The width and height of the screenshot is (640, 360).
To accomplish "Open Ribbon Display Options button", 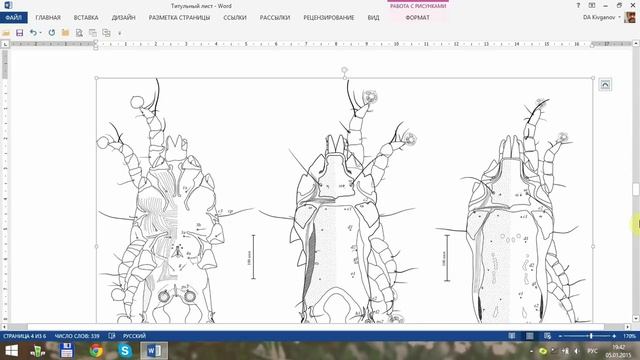I will [x=591, y=6].
